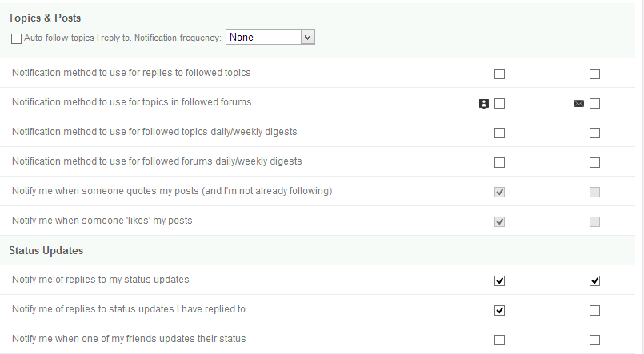Open the Notification frequency dropdown

[271, 37]
